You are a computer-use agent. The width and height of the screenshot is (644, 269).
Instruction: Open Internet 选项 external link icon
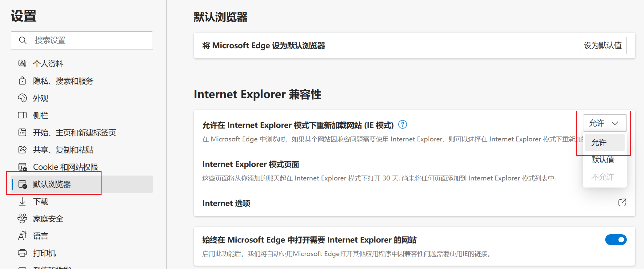click(x=622, y=203)
